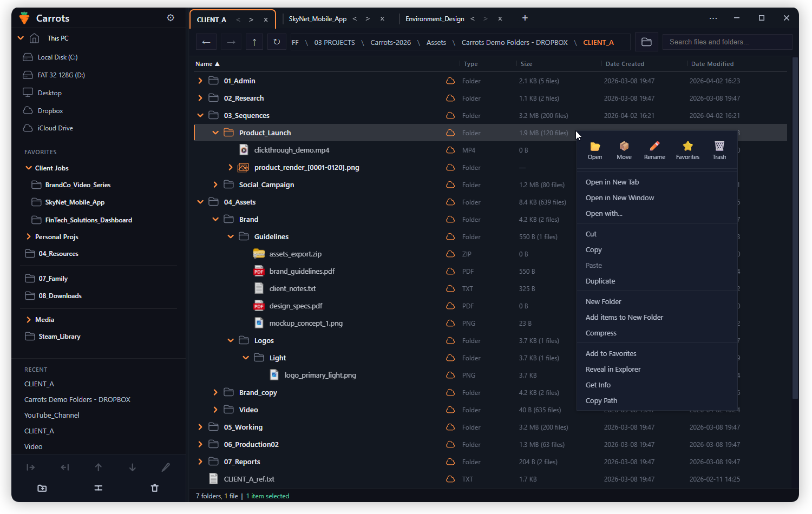Click the Move box icon
The width and height of the screenshot is (812, 514).
click(624, 147)
